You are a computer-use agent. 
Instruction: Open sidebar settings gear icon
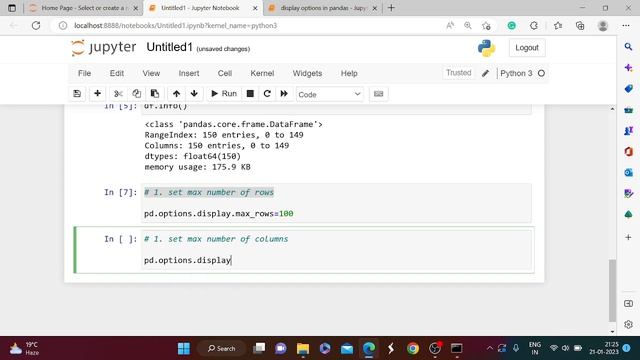[628, 324]
